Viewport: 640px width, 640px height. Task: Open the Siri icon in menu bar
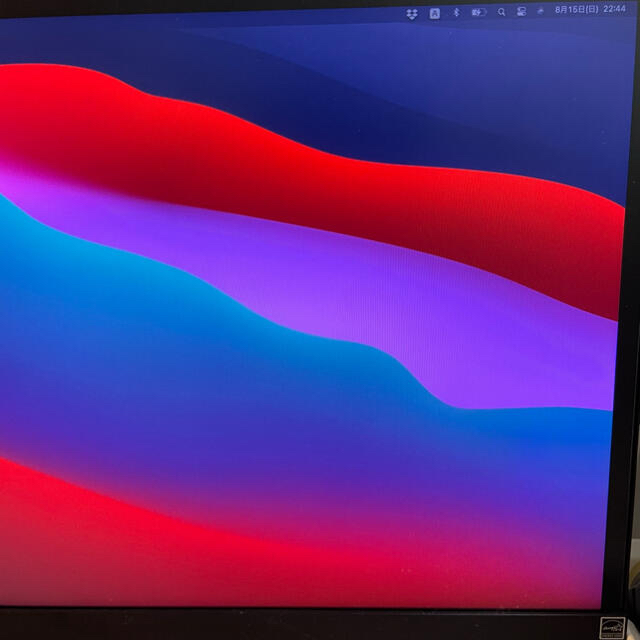tap(540, 11)
